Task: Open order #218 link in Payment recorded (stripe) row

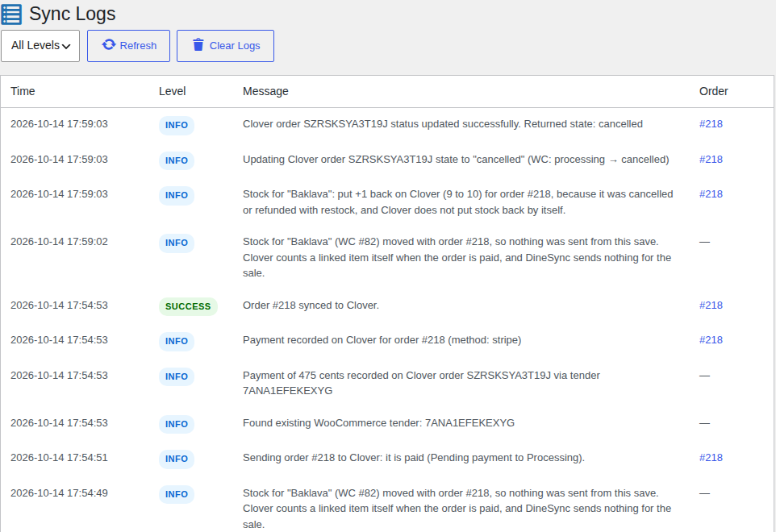Action: 711,340
